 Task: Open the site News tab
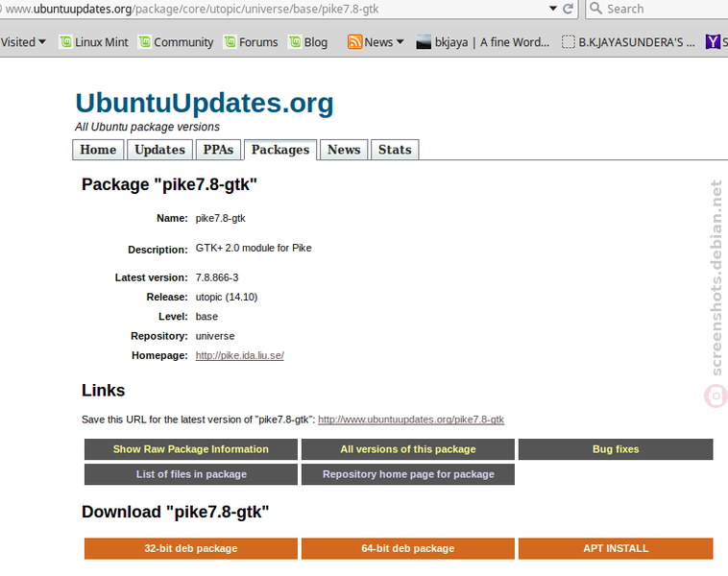344,150
